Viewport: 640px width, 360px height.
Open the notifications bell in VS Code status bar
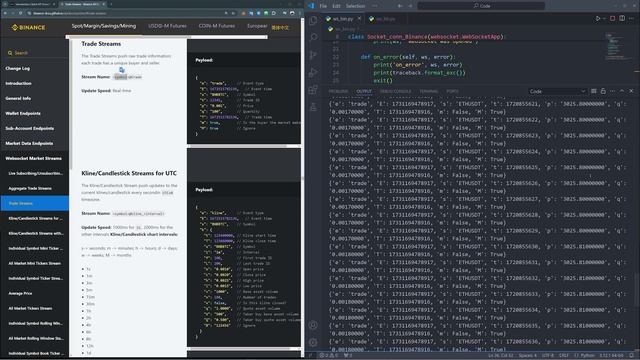point(632,356)
